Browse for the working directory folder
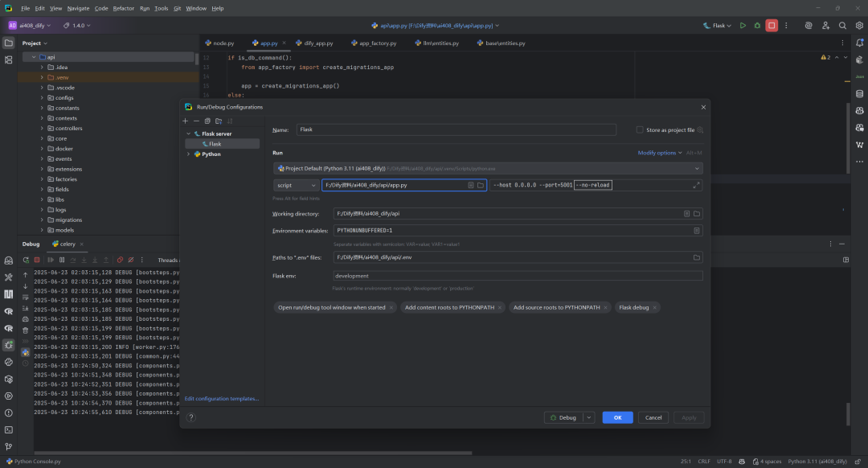Viewport: 868px width, 468px height. tap(697, 214)
